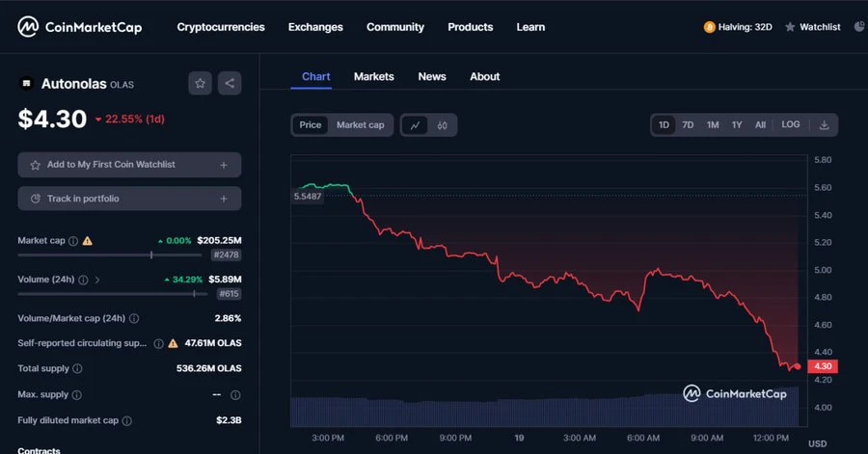Image resolution: width=868 pixels, height=454 pixels.
Task: Click the Track in portfolio button
Action: 129,199
